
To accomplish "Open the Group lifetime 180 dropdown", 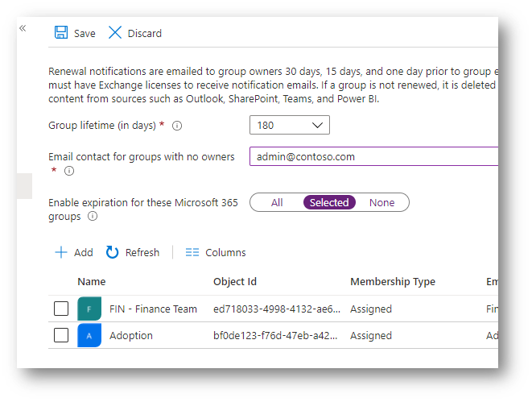I will [290, 125].
